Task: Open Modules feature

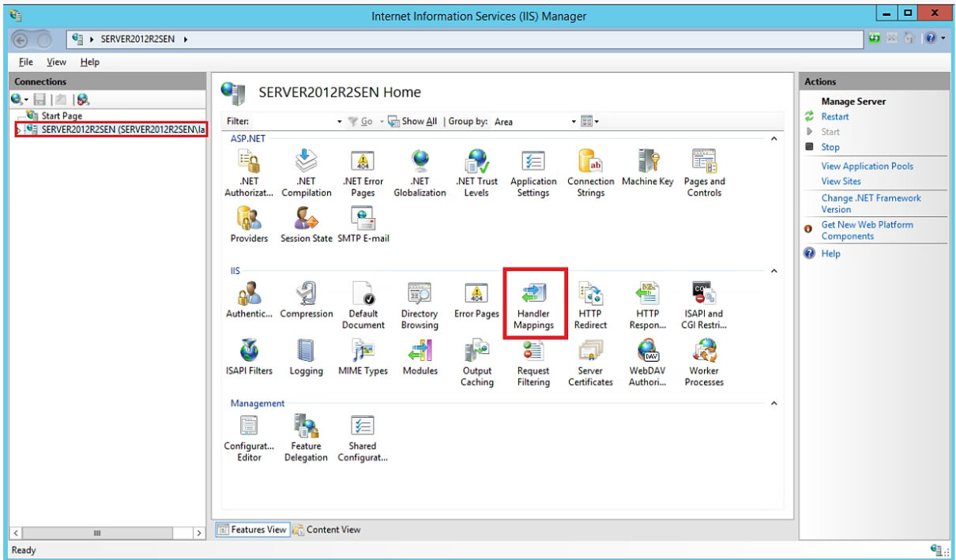Action: point(420,357)
